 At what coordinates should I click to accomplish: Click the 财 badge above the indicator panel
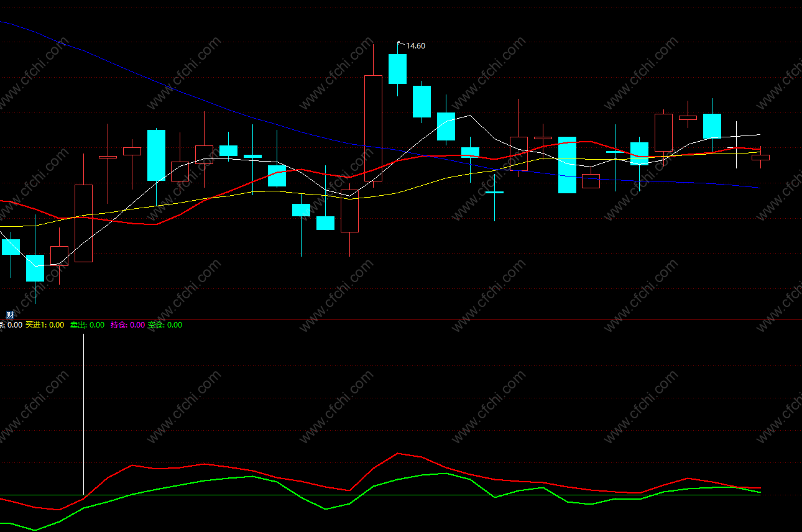pos(9,315)
